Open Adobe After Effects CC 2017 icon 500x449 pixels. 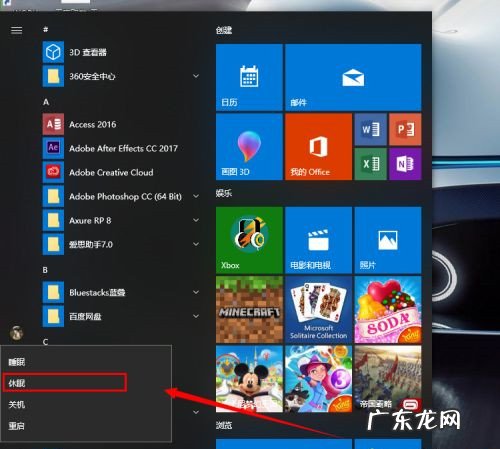53,148
